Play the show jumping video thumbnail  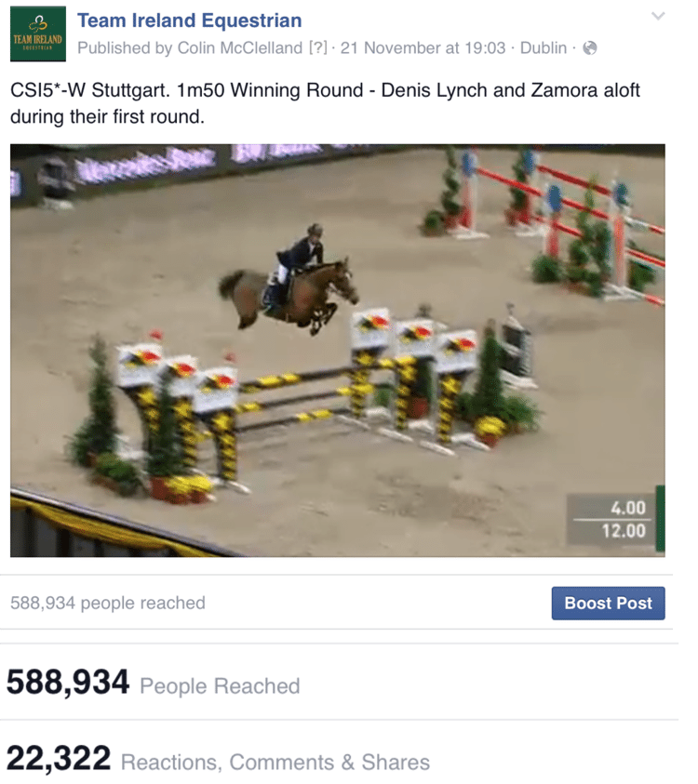click(338, 351)
